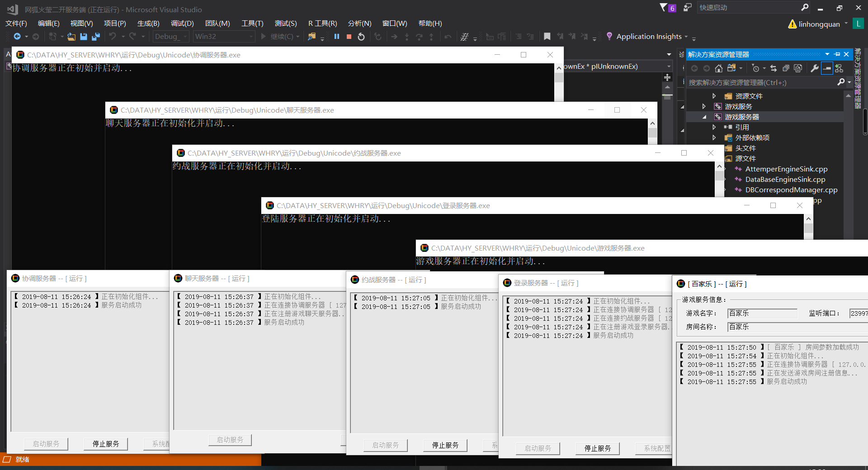Image resolution: width=868 pixels, height=470 pixels.
Task: Open the Solution Explorer window options dropdown
Action: pyautogui.click(x=827, y=54)
